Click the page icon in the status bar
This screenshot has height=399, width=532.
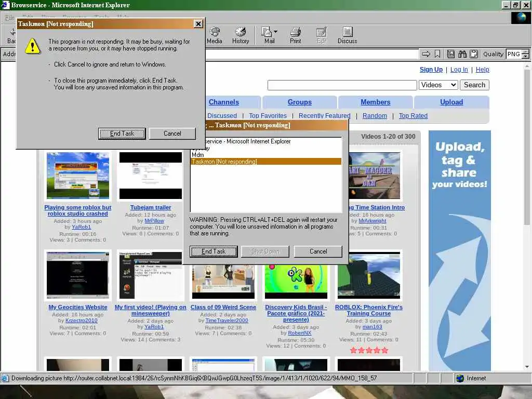[x=5, y=378]
